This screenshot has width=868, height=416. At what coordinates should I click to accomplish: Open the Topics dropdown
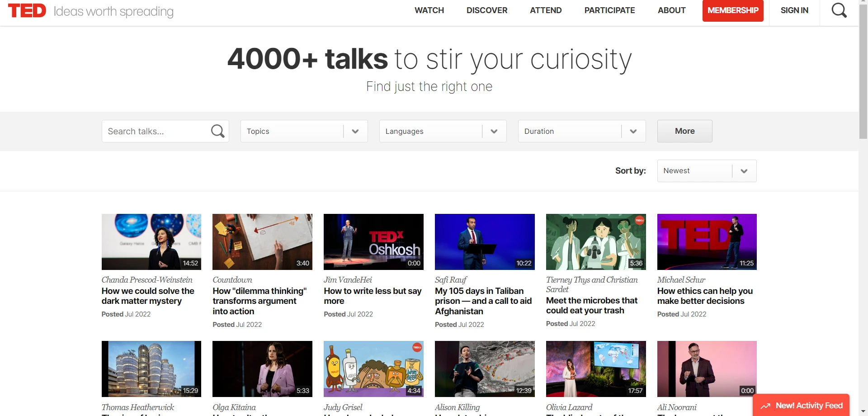coord(304,131)
